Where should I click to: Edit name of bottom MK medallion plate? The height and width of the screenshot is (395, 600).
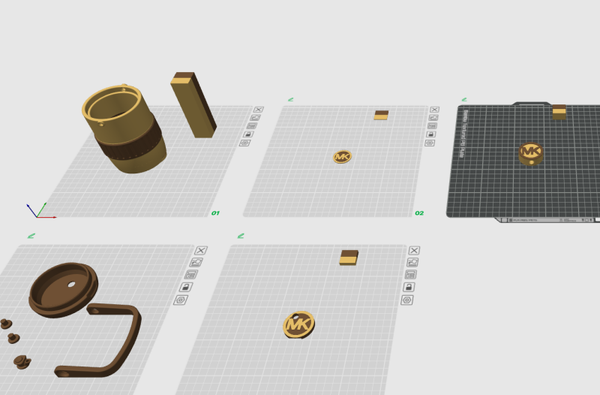[x=241, y=236]
